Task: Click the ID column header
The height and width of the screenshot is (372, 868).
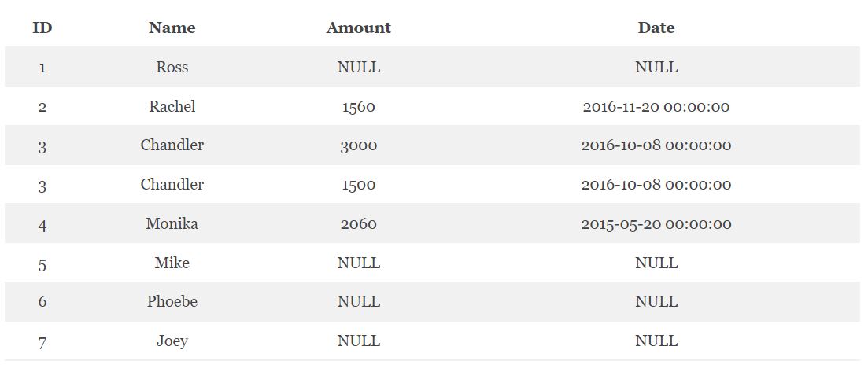Action: click(42, 28)
